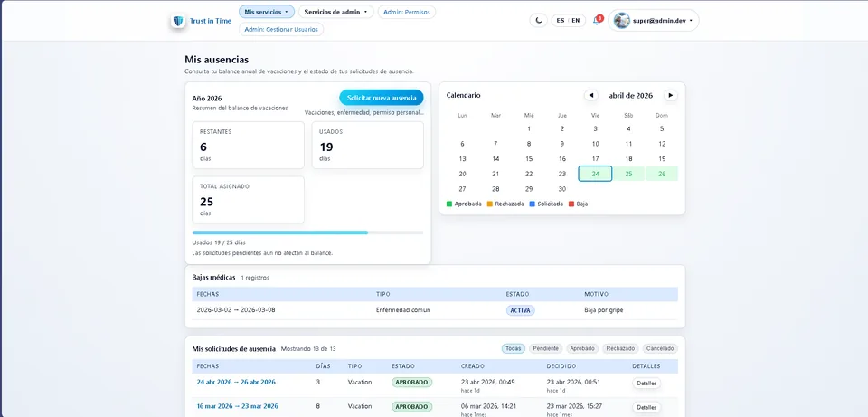
Task: Open Mis servicios dropdown
Action: (x=266, y=12)
